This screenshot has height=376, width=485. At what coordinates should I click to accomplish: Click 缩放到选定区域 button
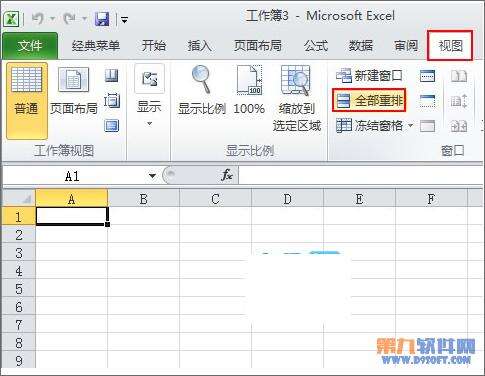[296, 99]
